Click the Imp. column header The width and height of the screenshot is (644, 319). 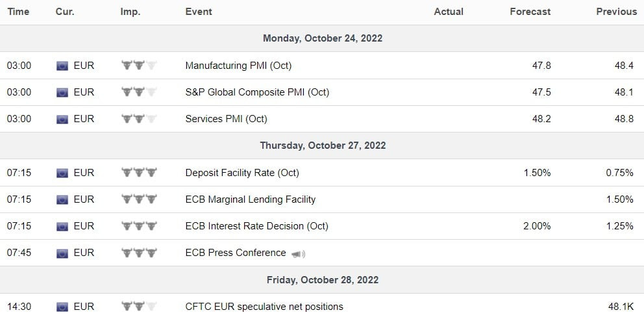[x=130, y=12]
